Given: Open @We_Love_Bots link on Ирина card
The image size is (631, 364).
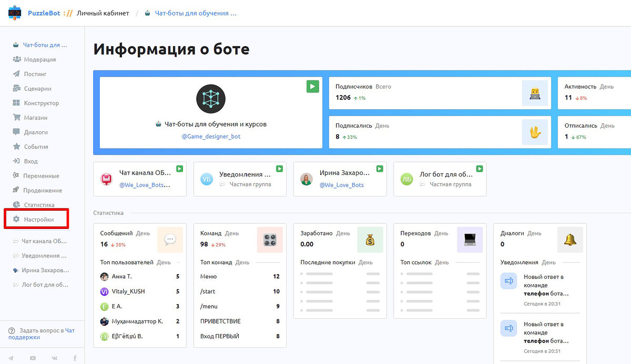Looking at the screenshot, I should pyautogui.click(x=341, y=185).
